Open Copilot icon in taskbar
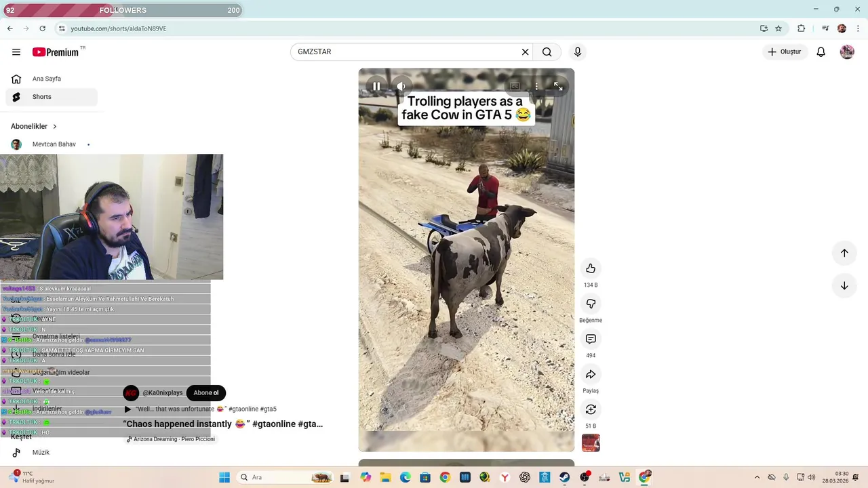The image size is (868, 488). (366, 477)
